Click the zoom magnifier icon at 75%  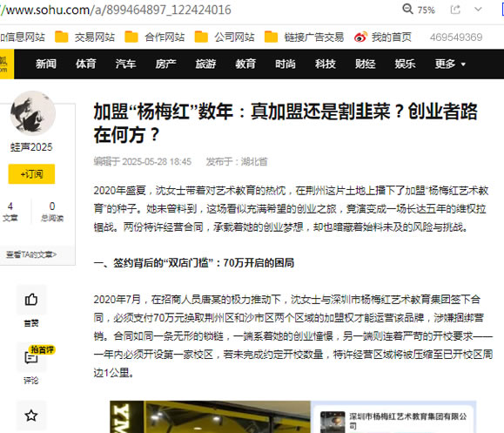point(407,9)
